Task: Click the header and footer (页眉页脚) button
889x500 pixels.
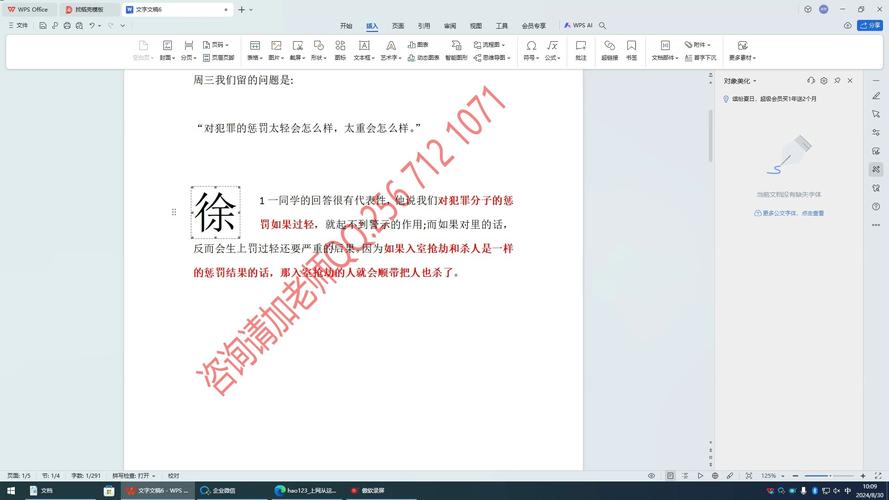Action: coord(218,57)
